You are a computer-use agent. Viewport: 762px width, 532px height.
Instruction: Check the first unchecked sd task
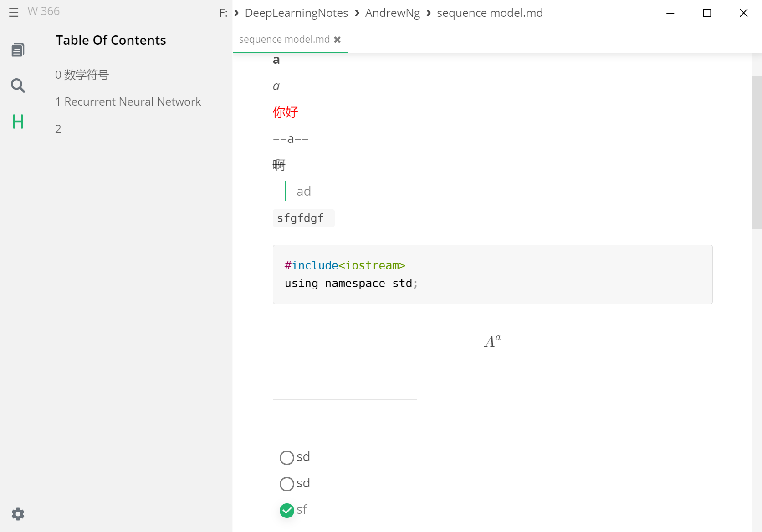pos(287,457)
